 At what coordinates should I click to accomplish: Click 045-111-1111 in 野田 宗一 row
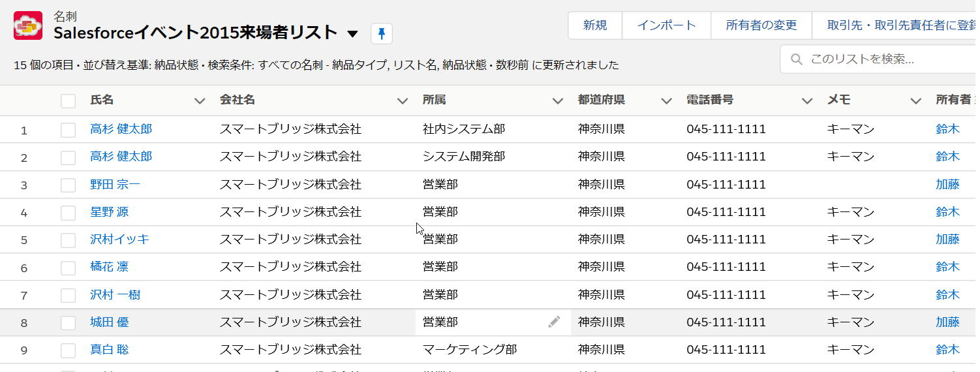tap(726, 185)
